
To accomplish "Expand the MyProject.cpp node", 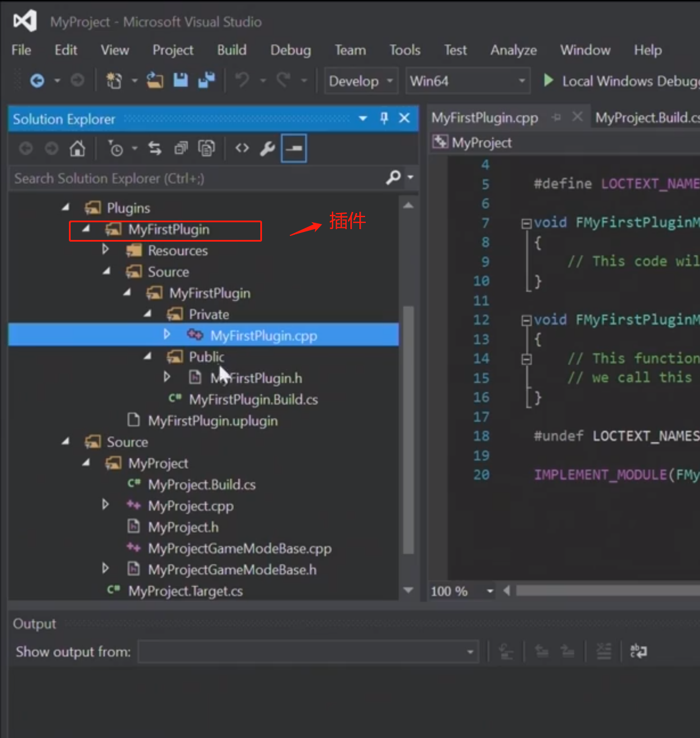I will tap(105, 505).
